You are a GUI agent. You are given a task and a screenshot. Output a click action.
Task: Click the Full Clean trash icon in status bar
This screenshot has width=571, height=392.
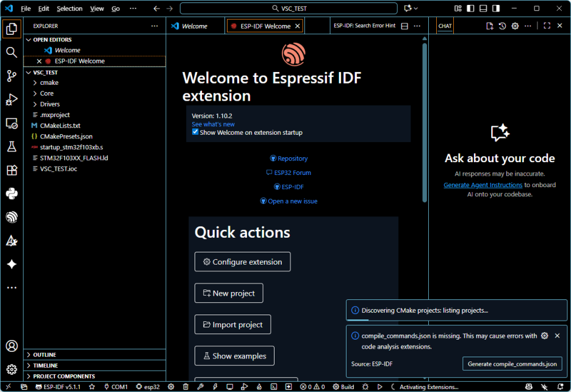[x=185, y=387]
